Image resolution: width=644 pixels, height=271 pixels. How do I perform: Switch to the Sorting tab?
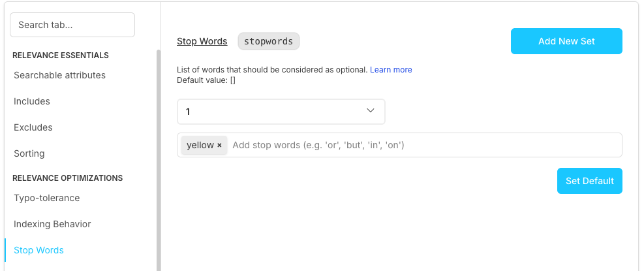pyautogui.click(x=29, y=153)
